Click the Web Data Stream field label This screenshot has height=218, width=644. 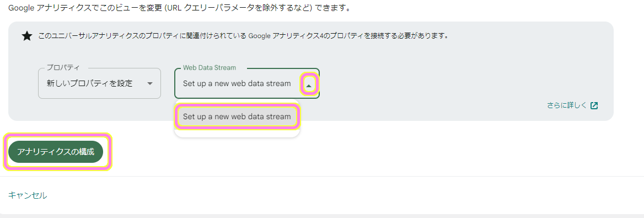pos(210,67)
